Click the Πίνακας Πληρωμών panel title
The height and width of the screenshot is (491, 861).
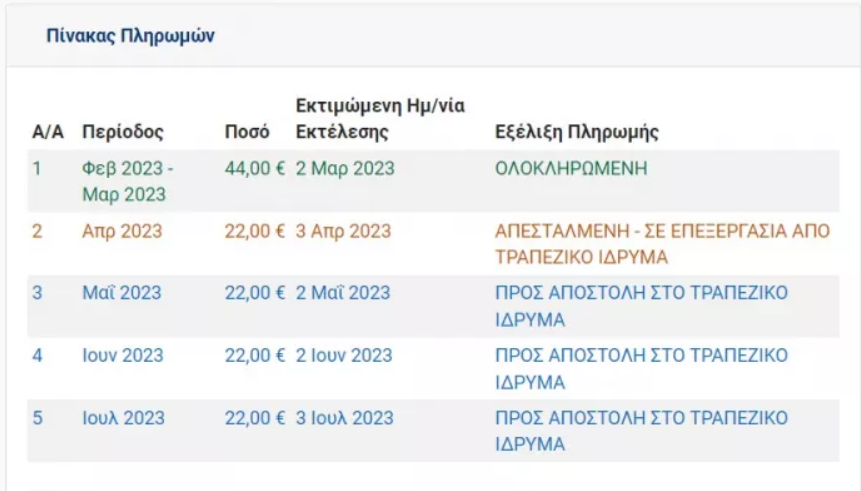click(130, 36)
